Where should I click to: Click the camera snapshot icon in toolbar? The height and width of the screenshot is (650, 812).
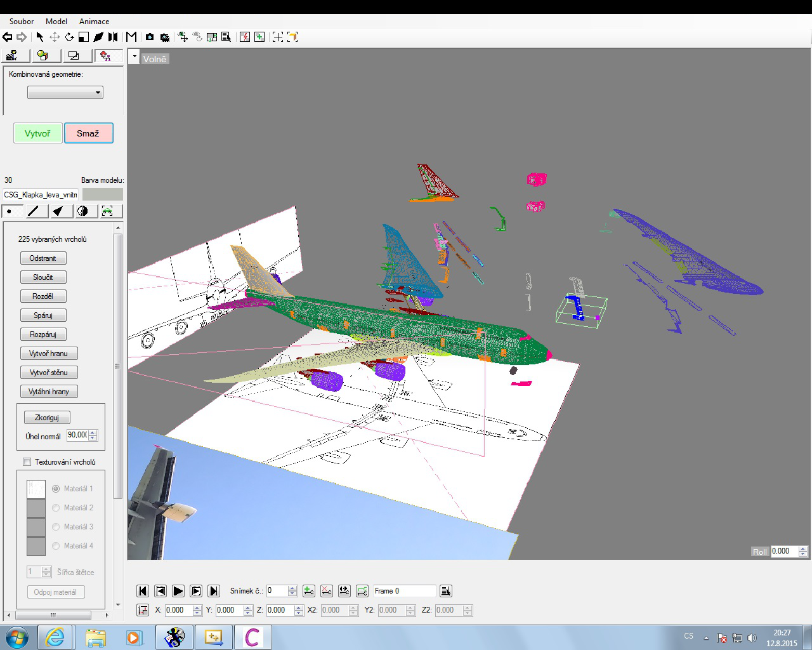(x=150, y=37)
